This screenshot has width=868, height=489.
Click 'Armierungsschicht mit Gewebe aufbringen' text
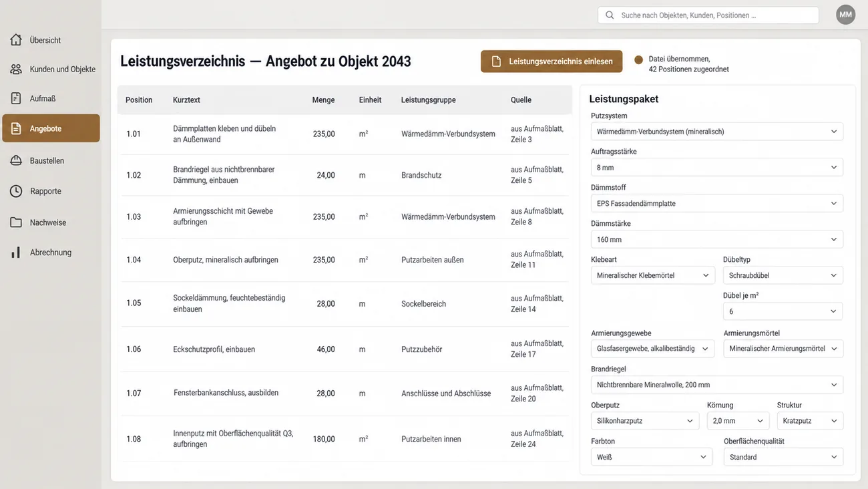[223, 216]
